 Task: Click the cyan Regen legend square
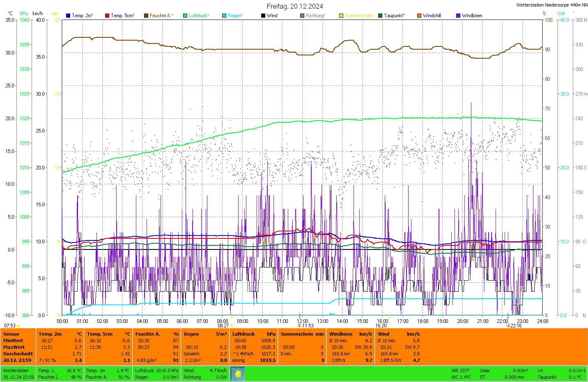[224, 16]
